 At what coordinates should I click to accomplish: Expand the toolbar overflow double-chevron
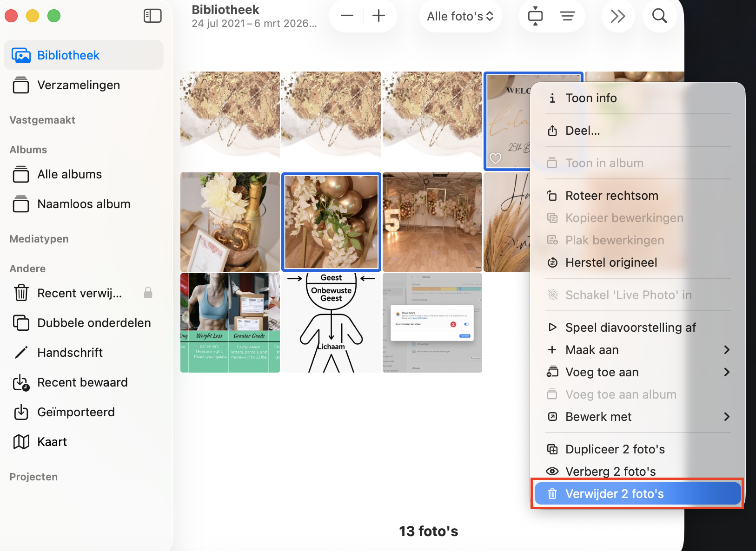coord(617,16)
